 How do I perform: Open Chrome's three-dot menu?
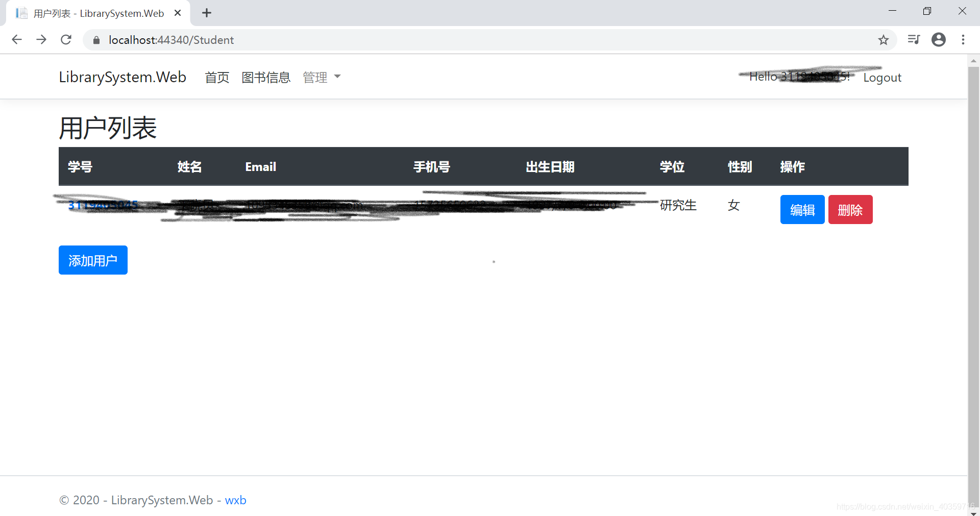point(964,40)
